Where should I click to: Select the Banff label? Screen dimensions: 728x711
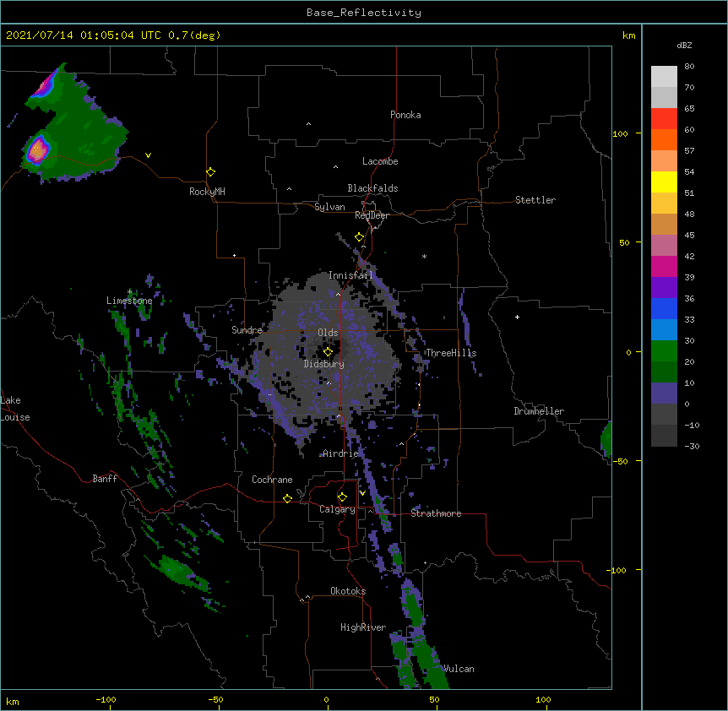tap(105, 479)
